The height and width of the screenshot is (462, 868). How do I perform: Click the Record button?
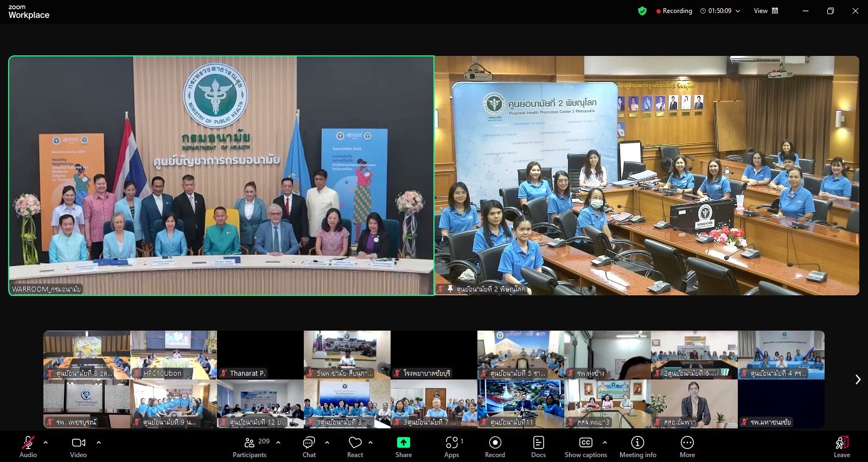click(x=495, y=447)
